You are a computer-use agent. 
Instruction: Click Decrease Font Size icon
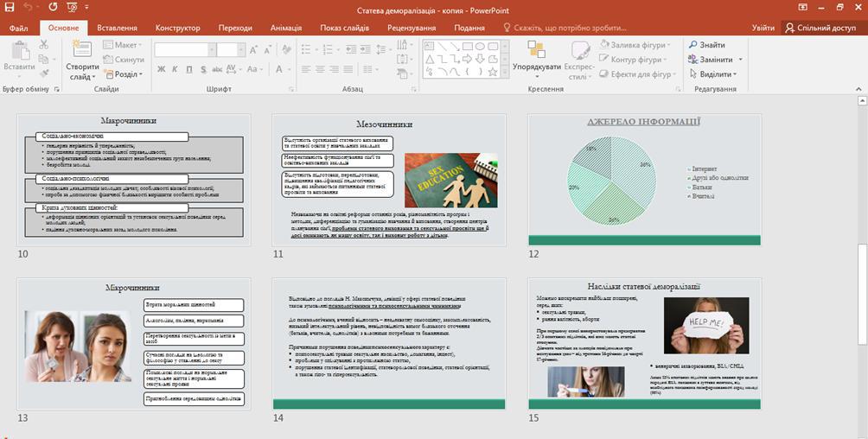click(267, 50)
